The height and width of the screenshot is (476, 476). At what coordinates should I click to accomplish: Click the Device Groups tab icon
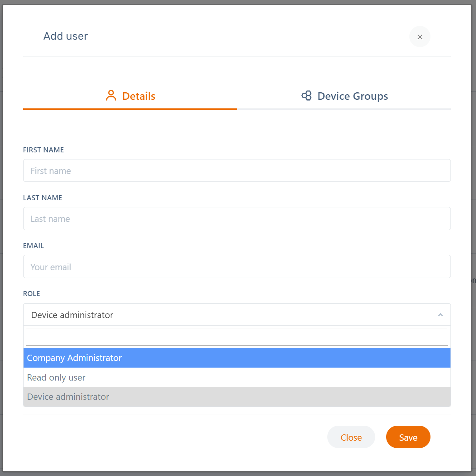pos(306,95)
